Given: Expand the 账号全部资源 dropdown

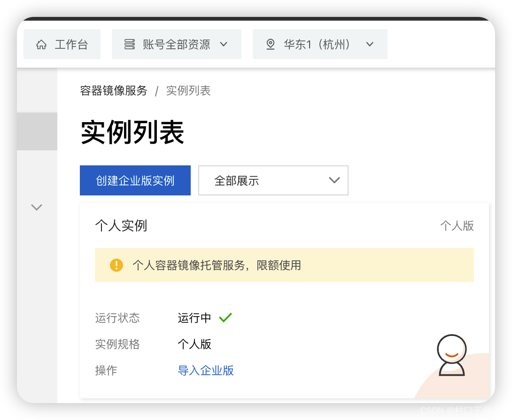Looking at the screenshot, I should pos(176,44).
